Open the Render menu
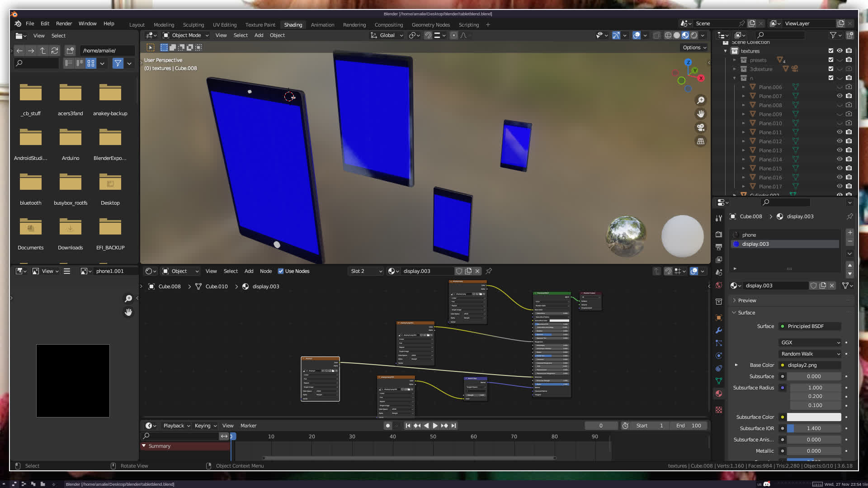Image resolution: width=868 pixels, height=488 pixels. [64, 23]
